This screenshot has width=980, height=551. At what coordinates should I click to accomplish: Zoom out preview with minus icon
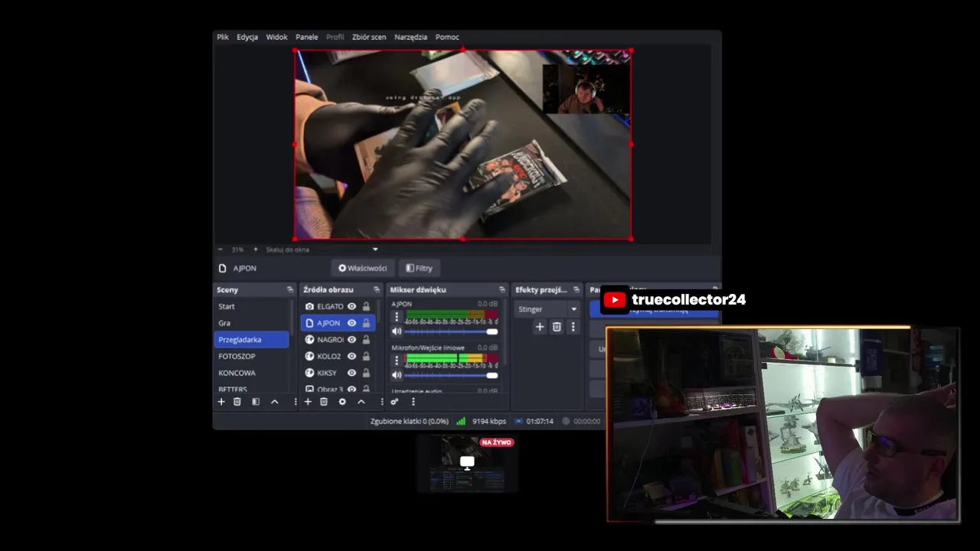click(220, 249)
